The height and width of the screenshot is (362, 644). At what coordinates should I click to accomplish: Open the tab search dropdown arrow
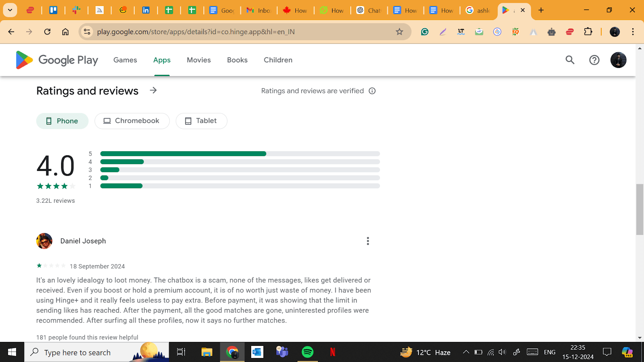(x=10, y=10)
